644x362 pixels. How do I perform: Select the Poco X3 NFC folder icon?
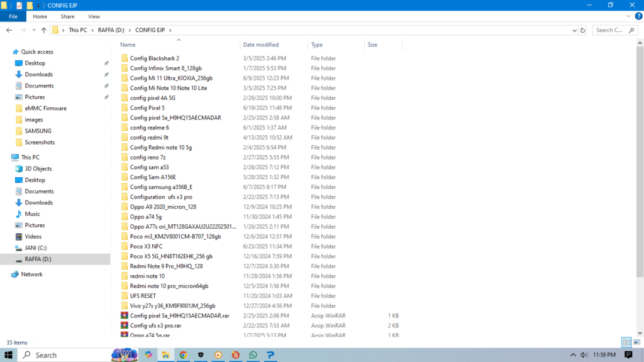pyautogui.click(x=125, y=246)
